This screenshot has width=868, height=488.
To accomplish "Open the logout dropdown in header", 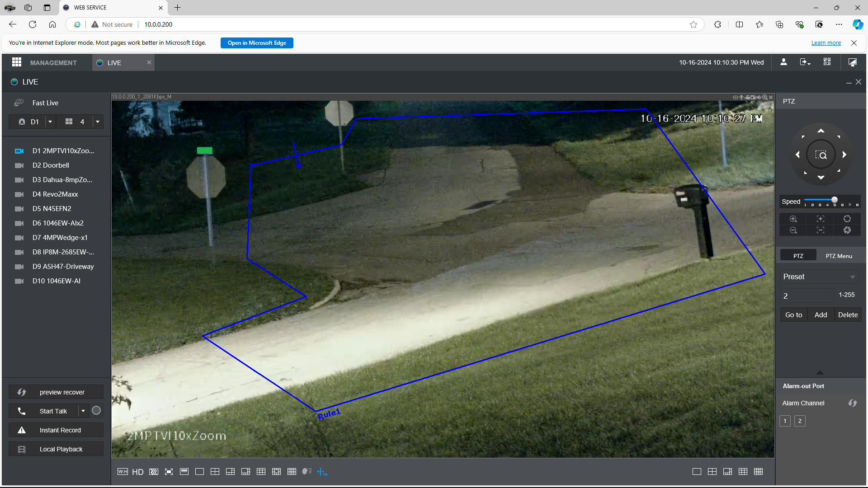I will 805,62.
